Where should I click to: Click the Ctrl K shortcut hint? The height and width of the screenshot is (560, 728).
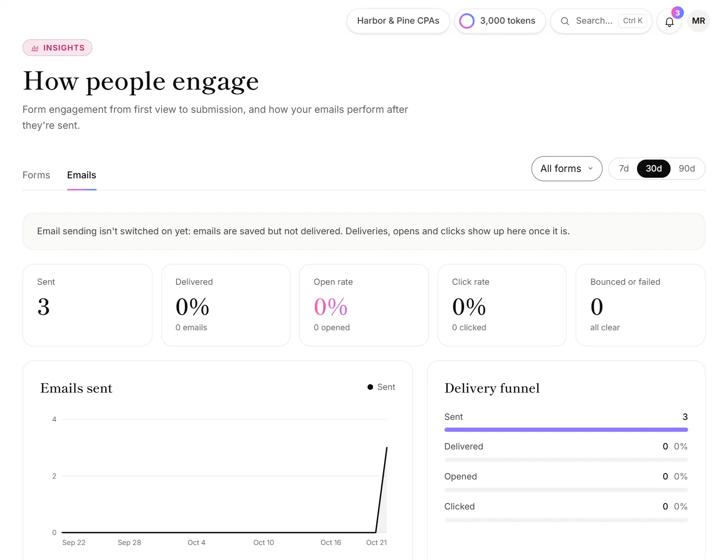point(633,21)
